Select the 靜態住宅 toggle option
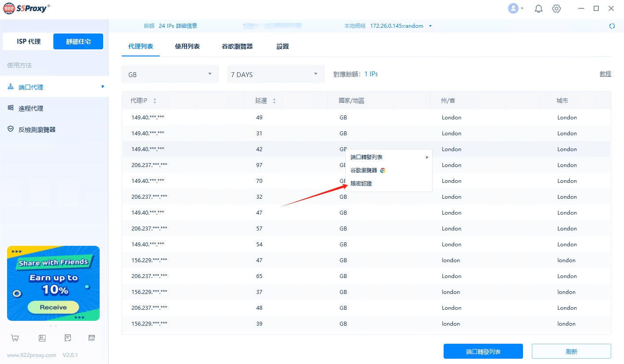624x364 pixels. 78,41
